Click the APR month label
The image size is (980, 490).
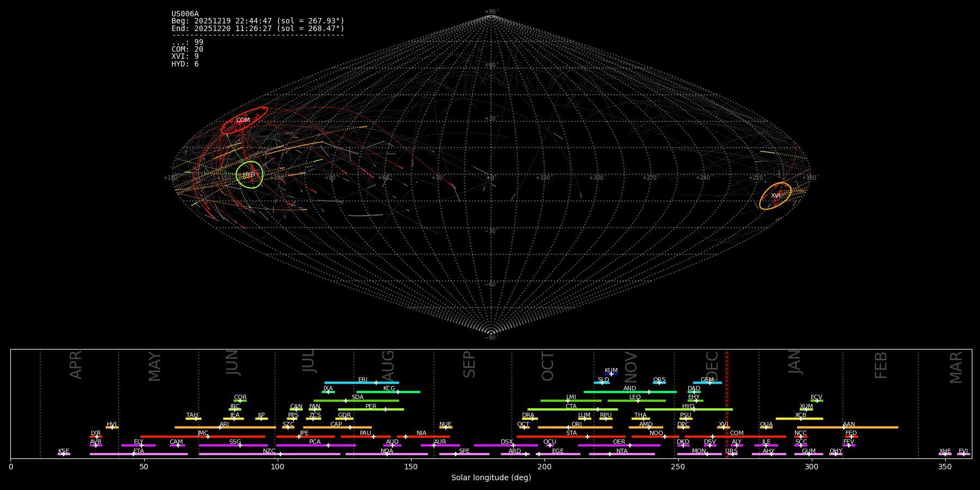click(76, 365)
